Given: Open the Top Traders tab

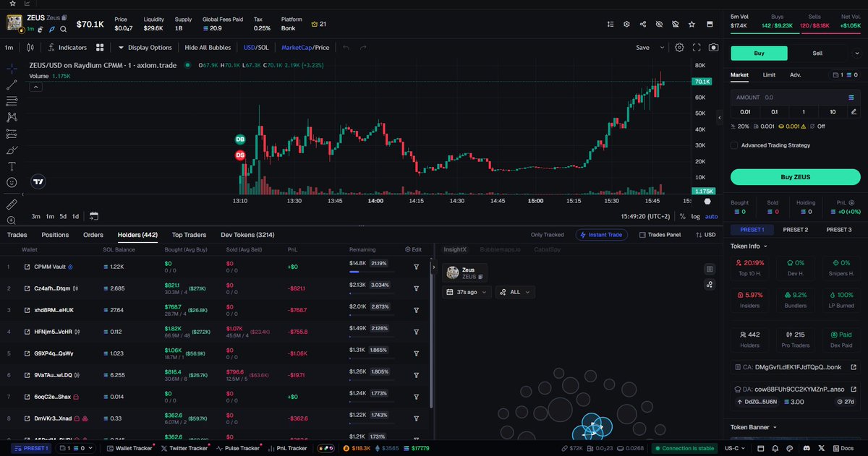Looking at the screenshot, I should coord(189,235).
